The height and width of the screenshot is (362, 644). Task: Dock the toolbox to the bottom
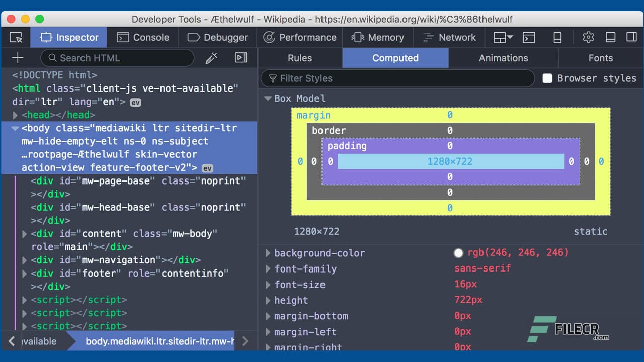[609, 37]
